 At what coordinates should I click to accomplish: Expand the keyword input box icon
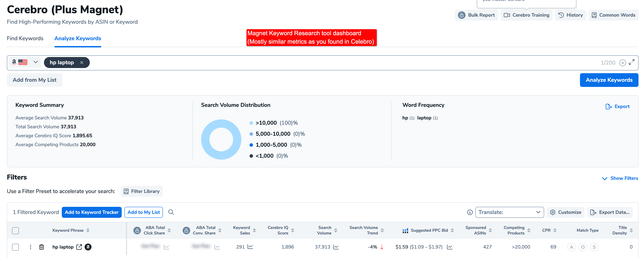tap(631, 62)
